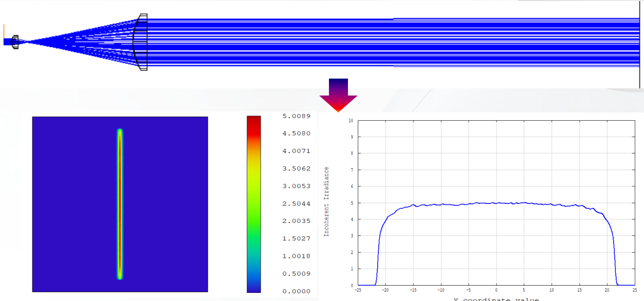Click the y-axis tick labeled 10
Screen dimensions: 644x301
click(x=351, y=121)
